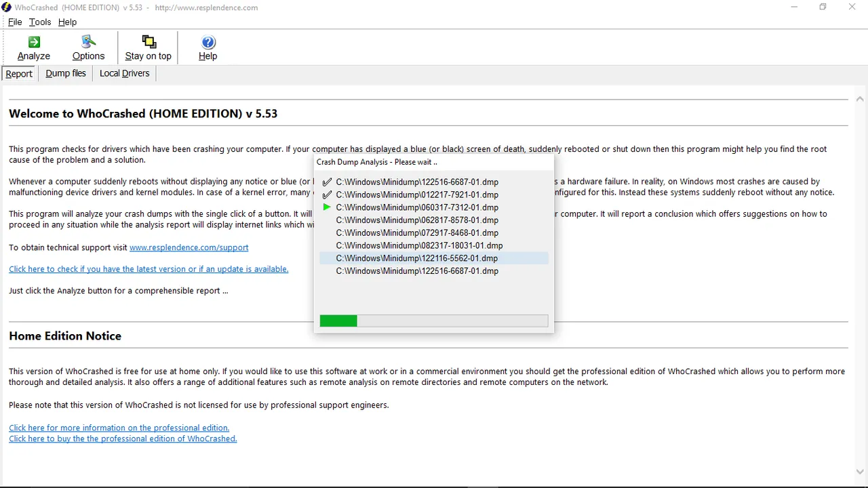Select dump file 062817-8578-01.dmp
The width and height of the screenshot is (868, 488).
coord(417,220)
